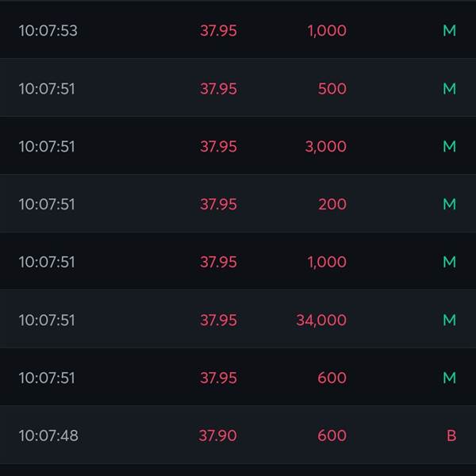
Task: Click the 600 volume at price 37.90
Action: coord(332,436)
